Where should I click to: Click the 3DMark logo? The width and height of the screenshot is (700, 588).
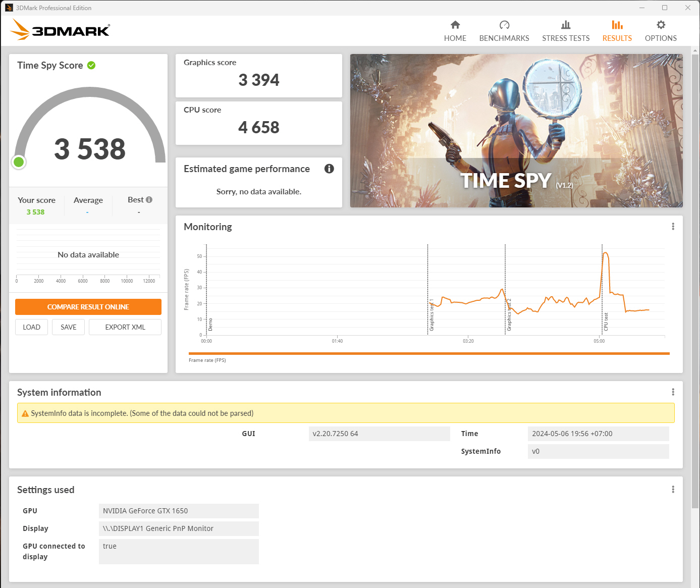point(61,30)
